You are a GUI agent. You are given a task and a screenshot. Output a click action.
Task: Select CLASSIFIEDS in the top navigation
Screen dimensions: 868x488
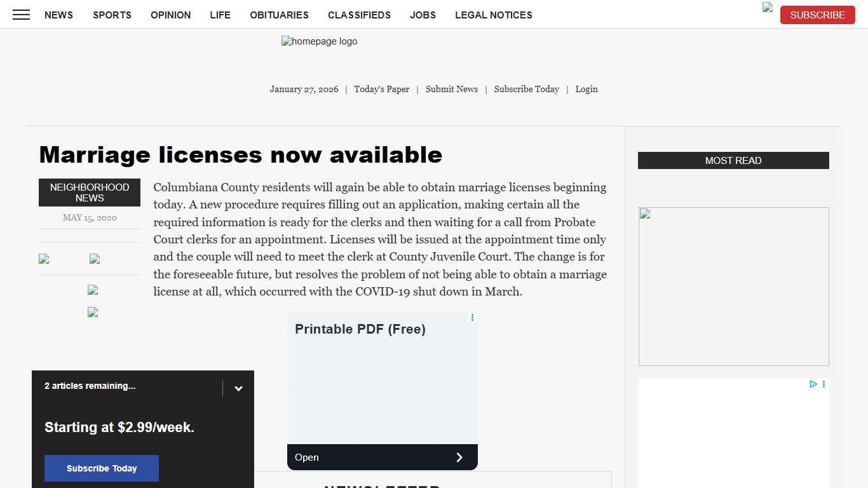click(x=359, y=15)
